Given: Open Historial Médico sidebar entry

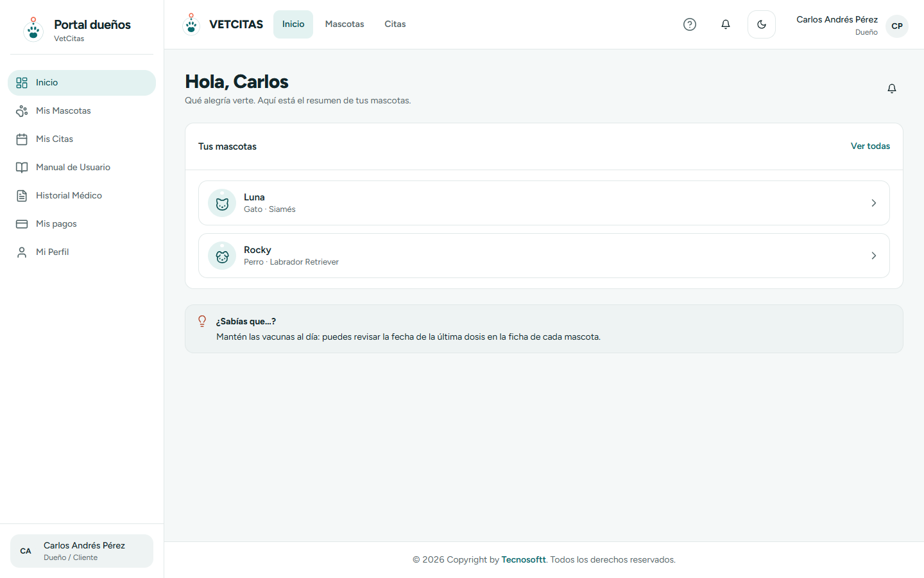Looking at the screenshot, I should (81, 196).
